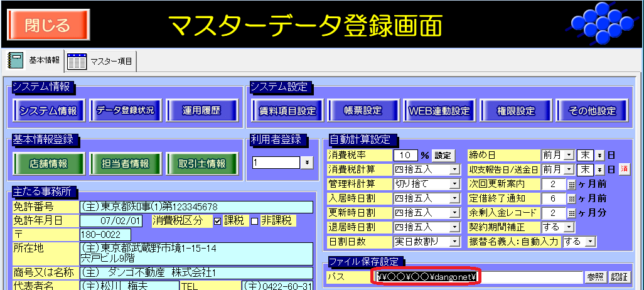This screenshot has height=290, width=644.
Task: Open the 管理料計算 dropdown
Action: pyautogui.click(x=454, y=184)
